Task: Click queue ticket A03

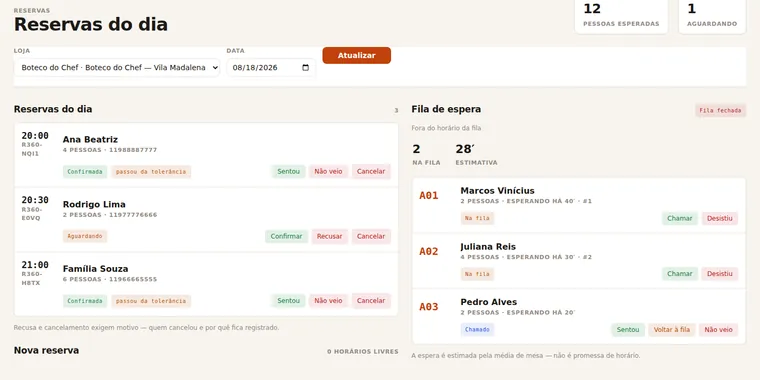Action: (428, 307)
